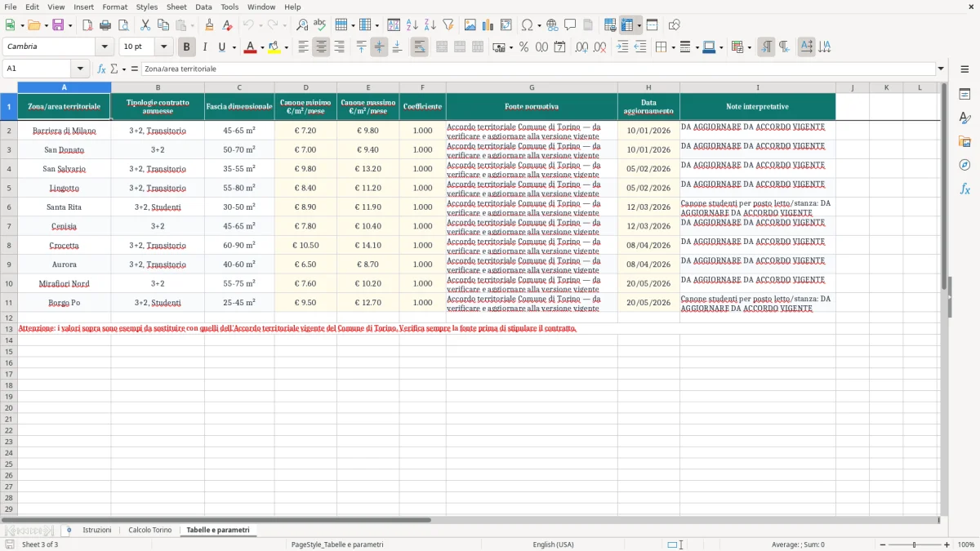Screen dimensions: 980x551
Task: Click the formula input line
Action: click(538, 69)
